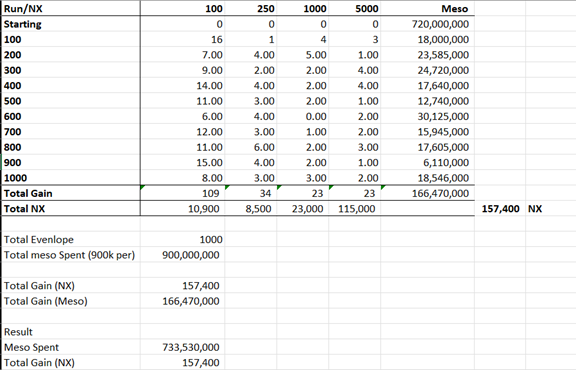Select the 5000 column header cell
The height and width of the screenshot is (370, 576).
tap(354, 8)
